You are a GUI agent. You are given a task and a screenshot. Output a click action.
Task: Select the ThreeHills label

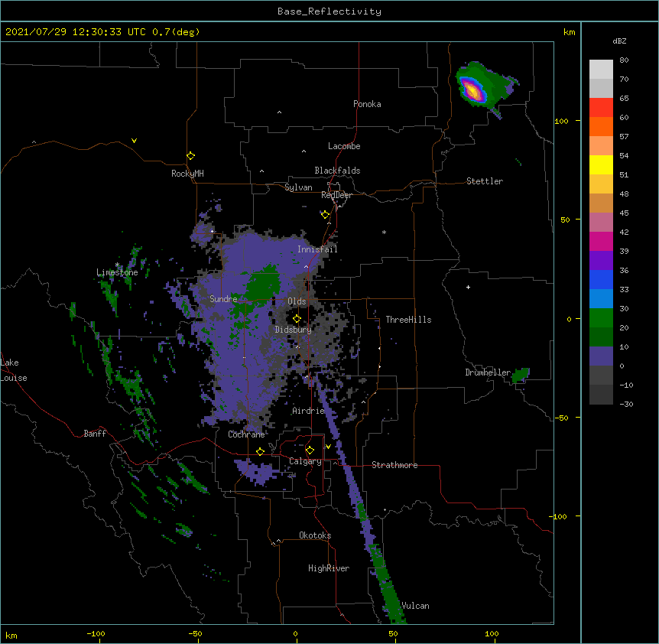pos(408,320)
